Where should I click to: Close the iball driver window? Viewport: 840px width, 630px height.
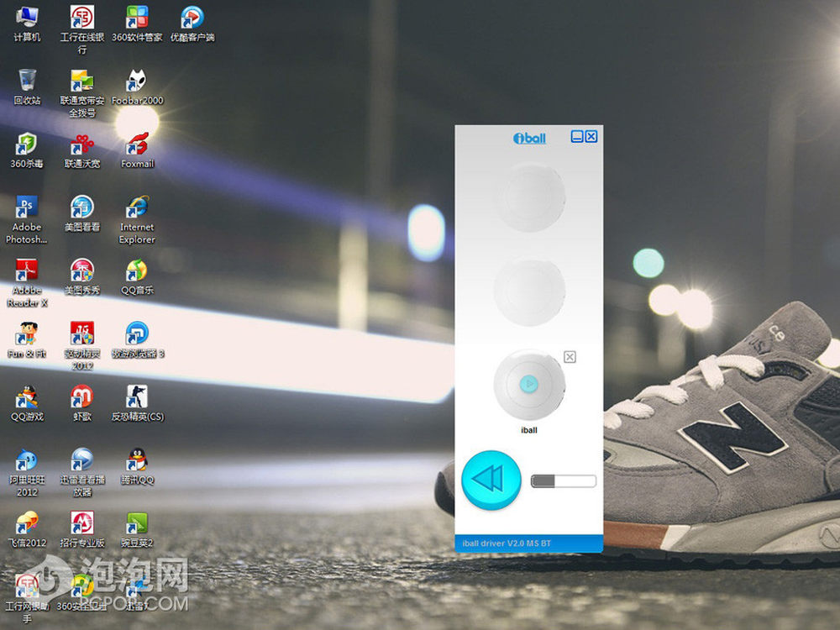(x=591, y=137)
